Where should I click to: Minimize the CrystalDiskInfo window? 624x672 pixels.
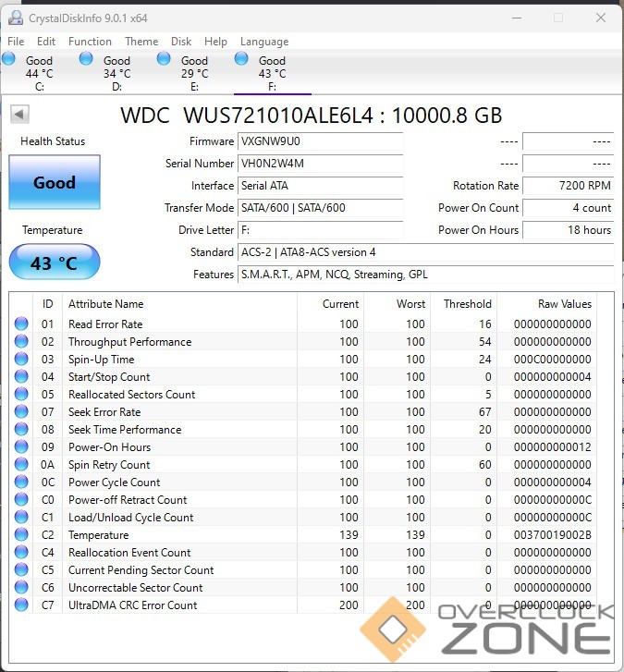click(517, 18)
